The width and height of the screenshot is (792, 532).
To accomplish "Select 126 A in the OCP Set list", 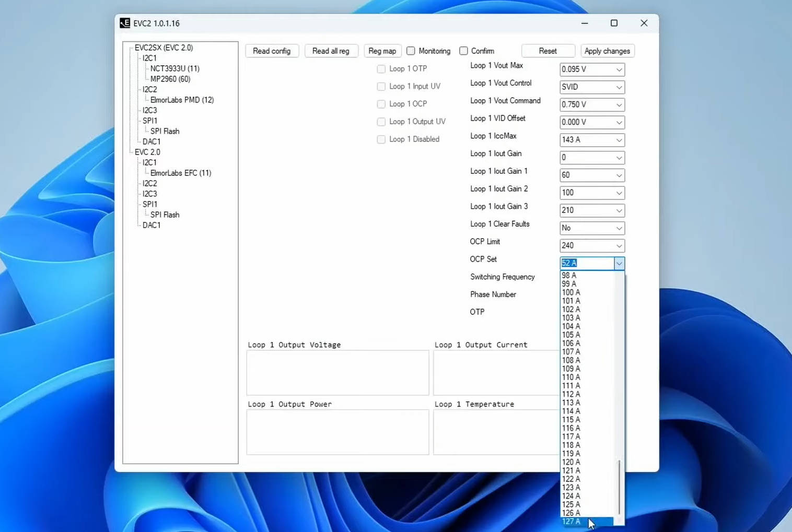I will (x=587, y=513).
